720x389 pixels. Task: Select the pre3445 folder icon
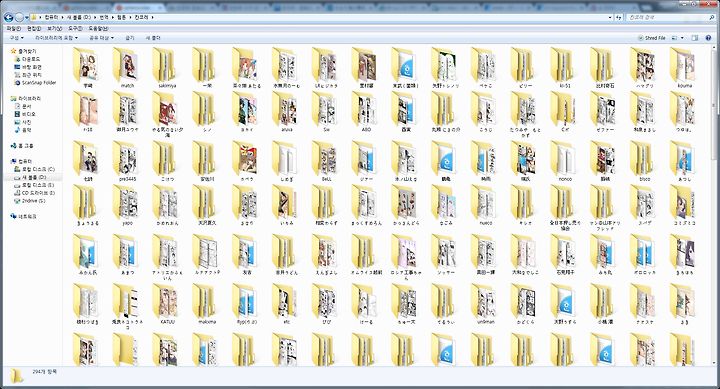coord(127,158)
